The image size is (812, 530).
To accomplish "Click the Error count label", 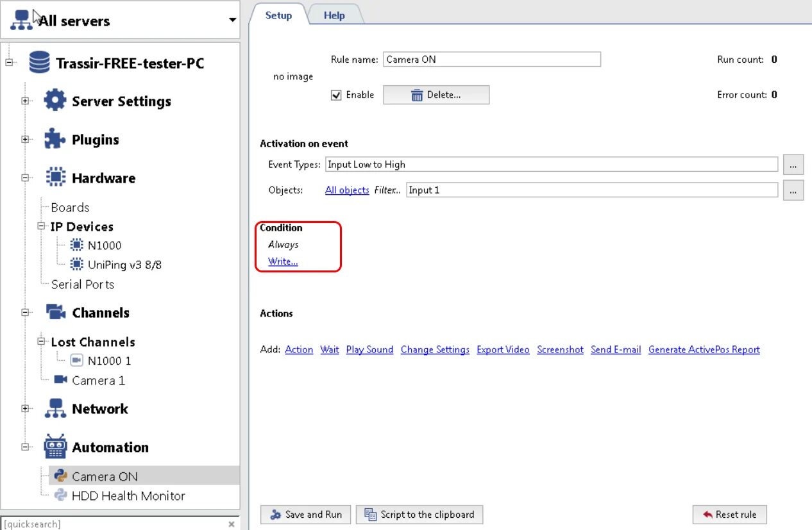I will 741,95.
